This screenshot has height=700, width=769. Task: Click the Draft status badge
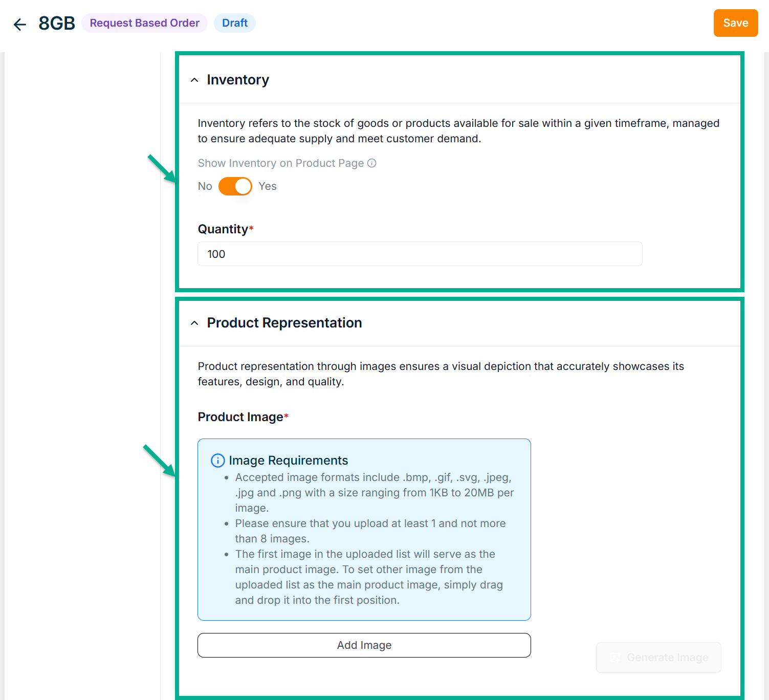point(234,23)
